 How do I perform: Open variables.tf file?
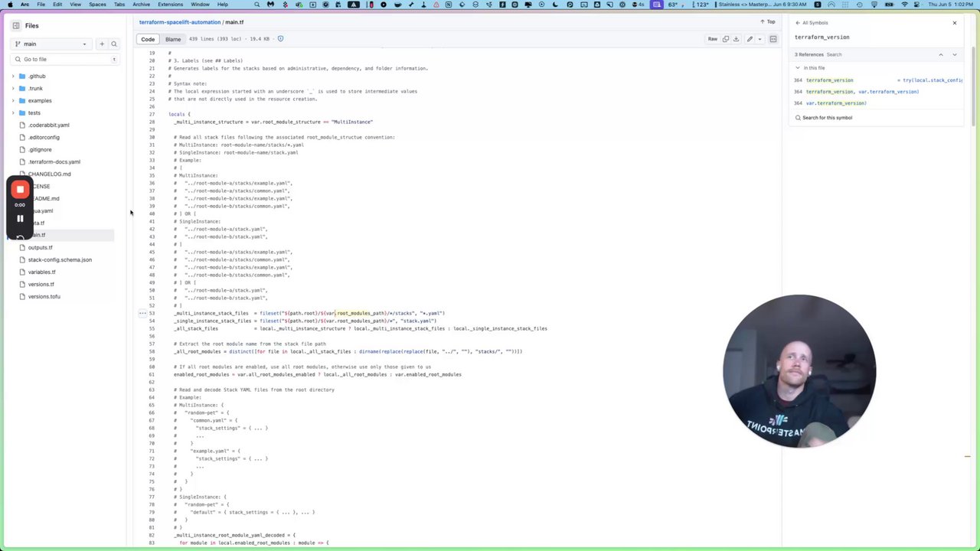coord(41,272)
